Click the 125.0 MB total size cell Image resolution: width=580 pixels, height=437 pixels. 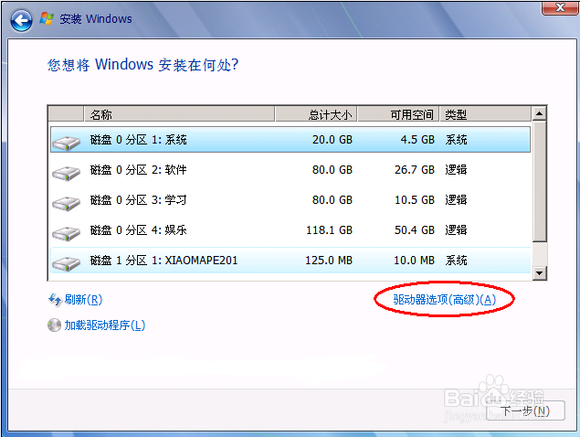pos(329,260)
